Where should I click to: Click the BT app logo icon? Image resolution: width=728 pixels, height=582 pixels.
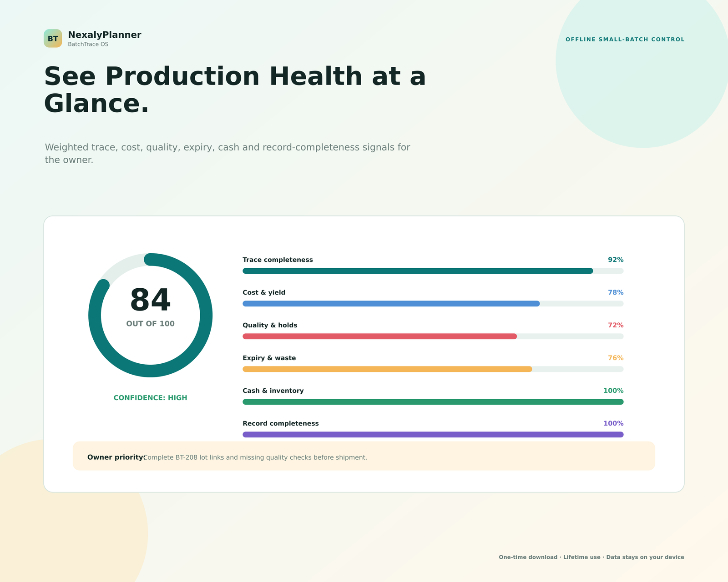(53, 38)
